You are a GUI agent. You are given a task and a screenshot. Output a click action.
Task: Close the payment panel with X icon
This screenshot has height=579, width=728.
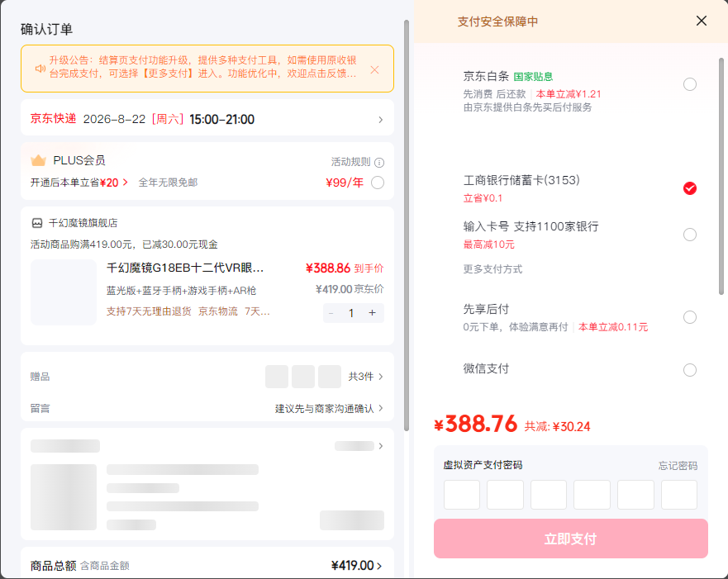point(701,21)
